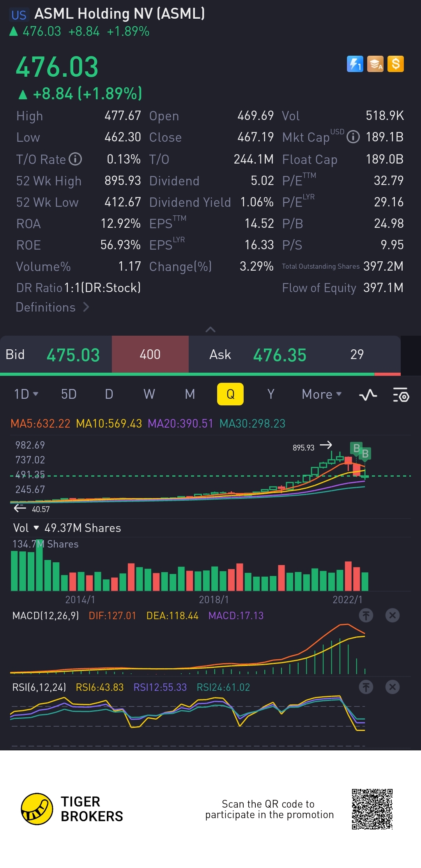
Task: Tap the Dividend Yield 1.06% value
Action: pos(257,202)
